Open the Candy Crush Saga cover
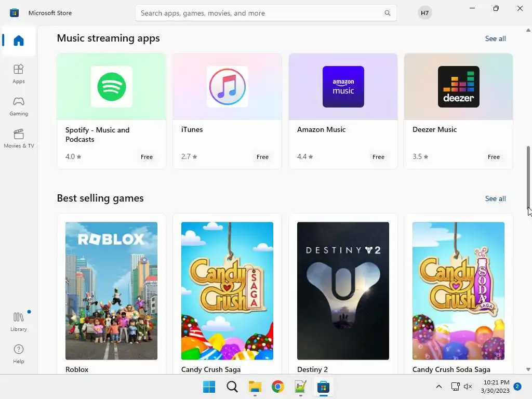This screenshot has height=399, width=532. pyautogui.click(x=227, y=291)
